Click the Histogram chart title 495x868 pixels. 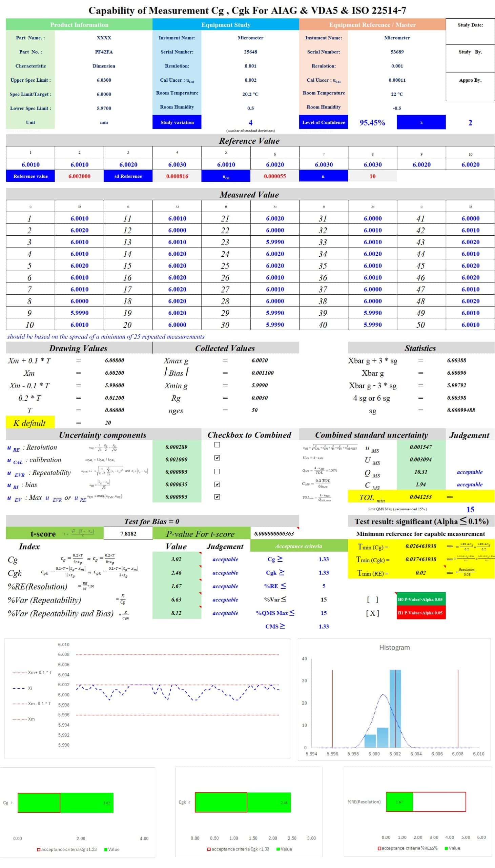point(394,647)
